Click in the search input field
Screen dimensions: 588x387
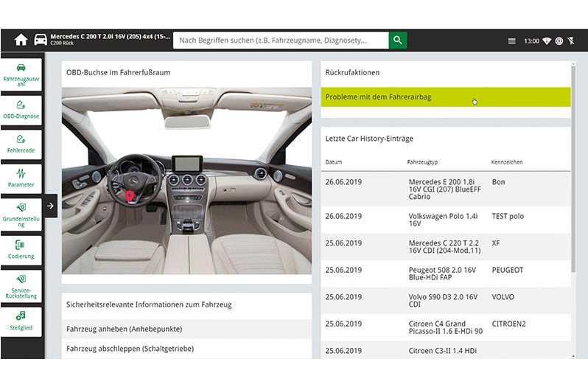point(280,41)
